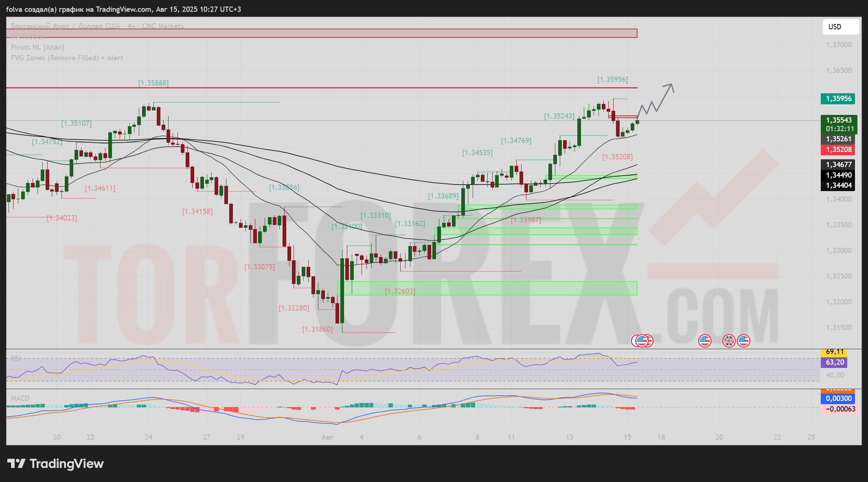868x482 pixels.
Task: Click the MACD indicator pane label
Action: pos(20,398)
